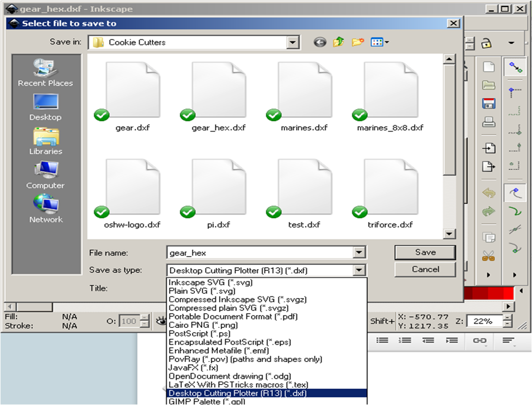Open Computer in places sidebar
532x405 pixels.
46,175
